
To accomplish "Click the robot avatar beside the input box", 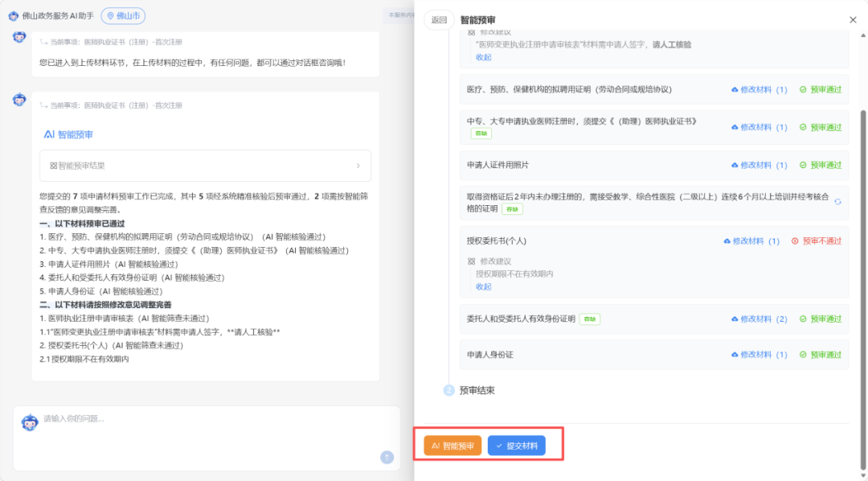I will click(30, 422).
